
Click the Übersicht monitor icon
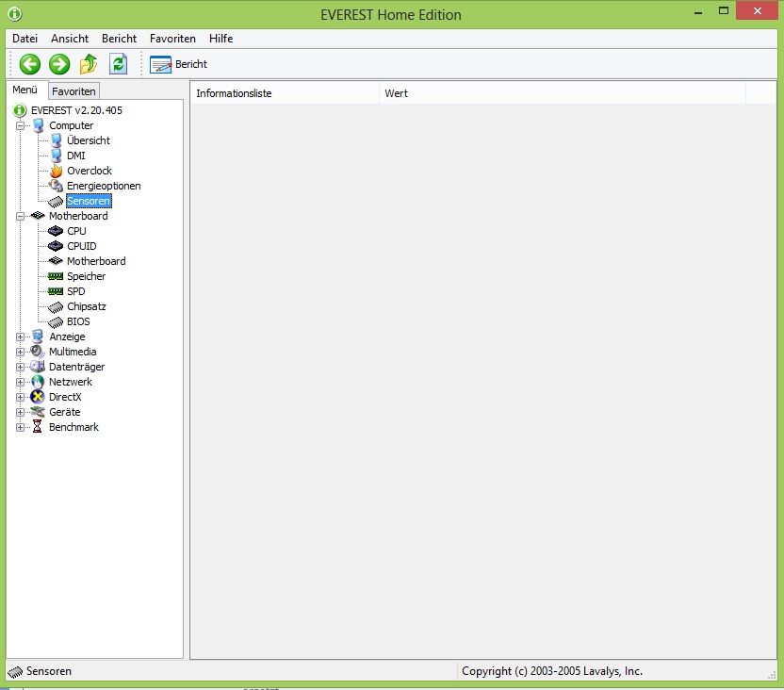pyautogui.click(x=56, y=140)
